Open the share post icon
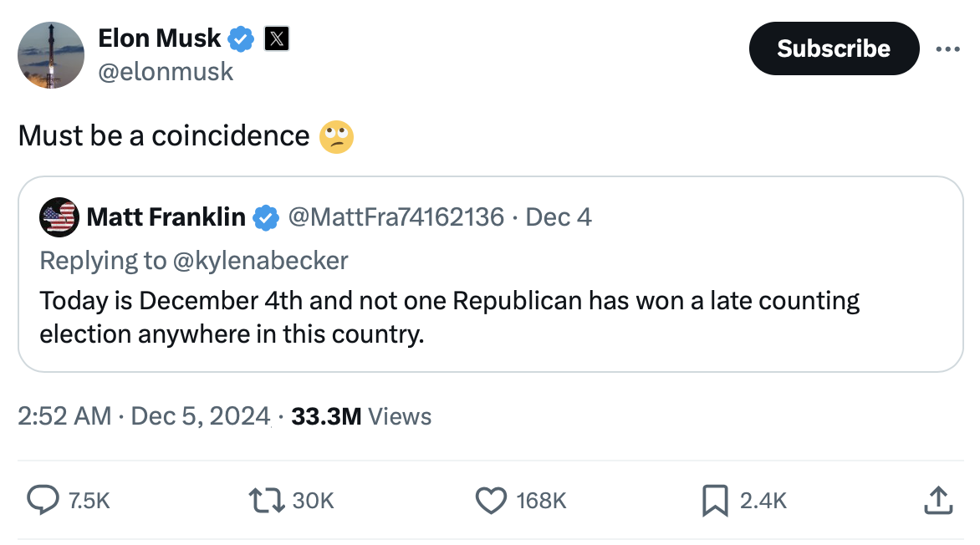980x545 pixels. pyautogui.click(x=937, y=500)
